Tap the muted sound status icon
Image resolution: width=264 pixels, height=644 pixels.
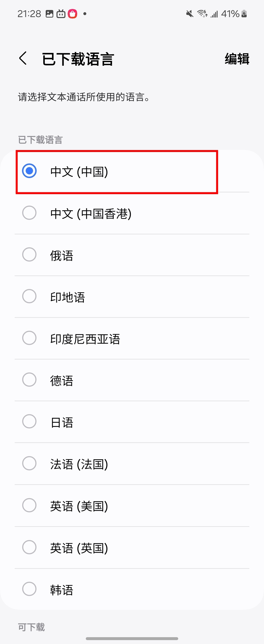pyautogui.click(x=190, y=14)
